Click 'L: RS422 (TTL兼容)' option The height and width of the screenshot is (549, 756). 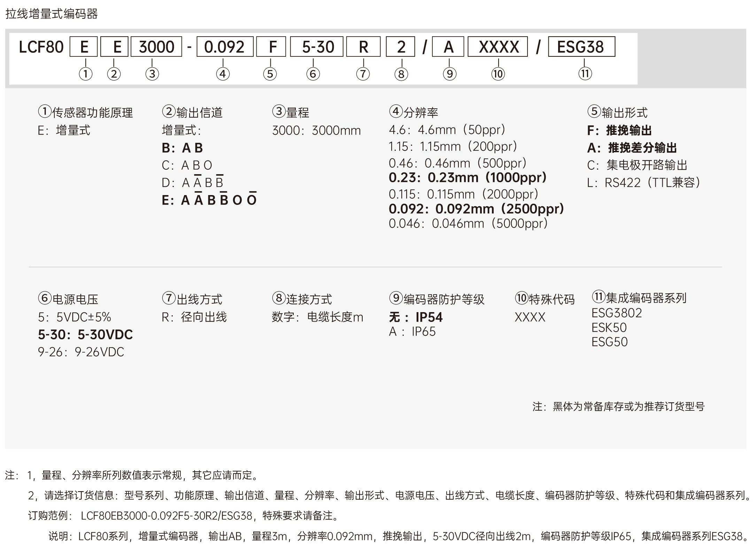(643, 183)
